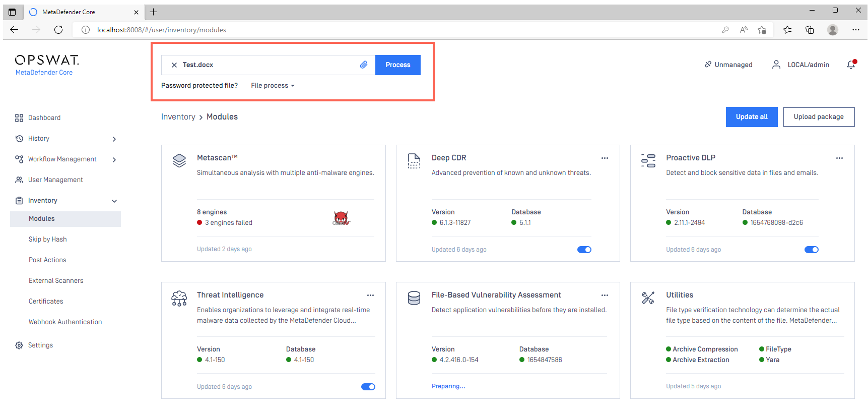The height and width of the screenshot is (413, 868).
Task: Collapse the Inventory section chevron
Action: [114, 201]
